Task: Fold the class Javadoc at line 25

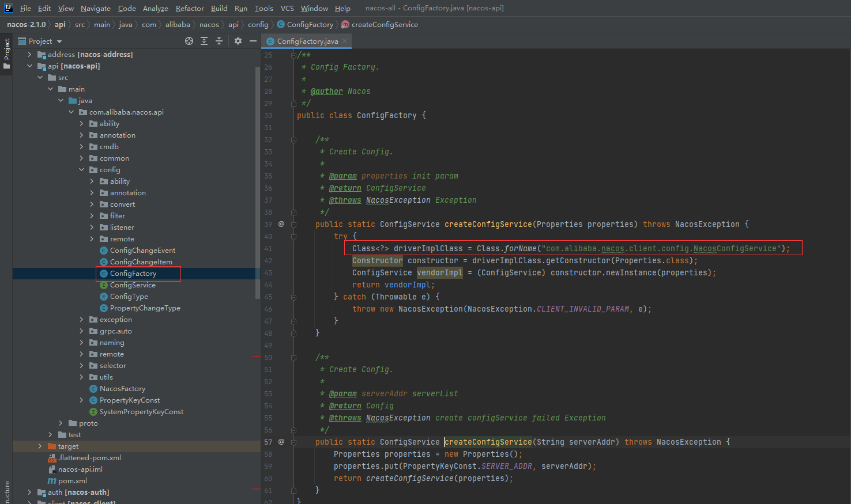Action: pyautogui.click(x=293, y=55)
